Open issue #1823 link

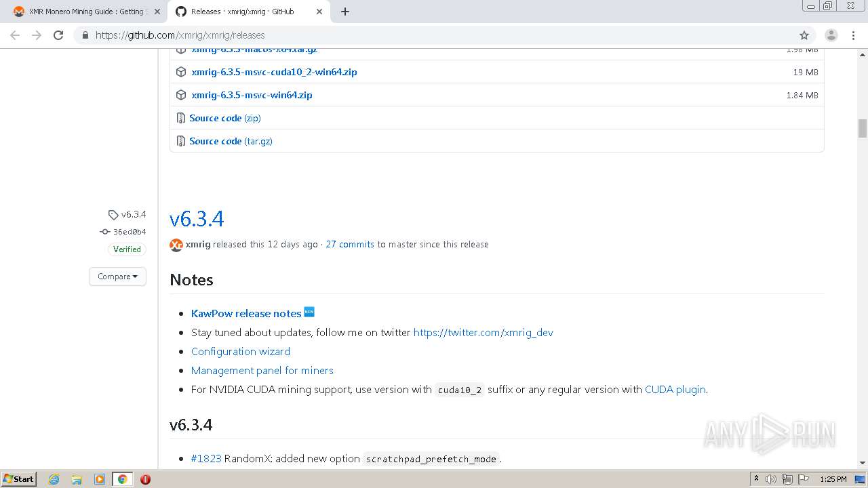point(206,458)
